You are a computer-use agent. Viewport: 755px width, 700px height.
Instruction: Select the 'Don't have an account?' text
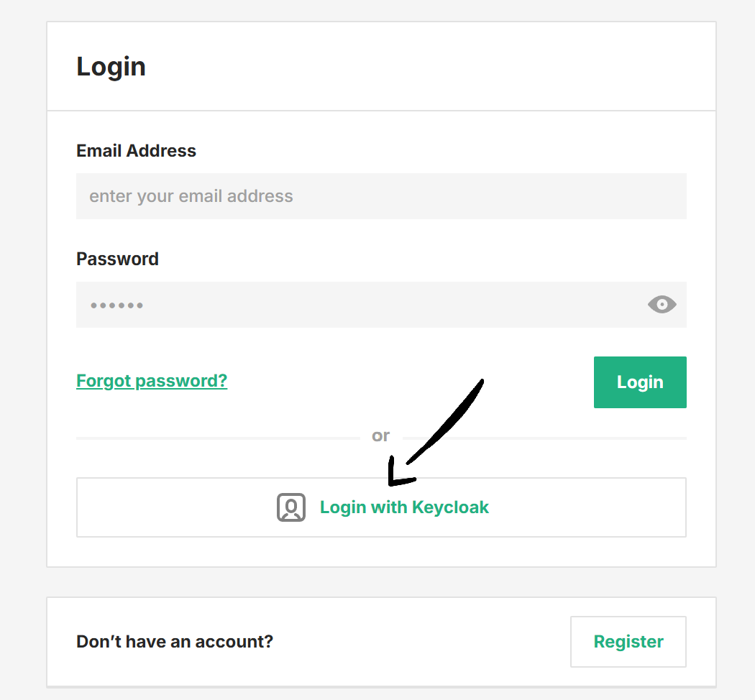pos(174,641)
